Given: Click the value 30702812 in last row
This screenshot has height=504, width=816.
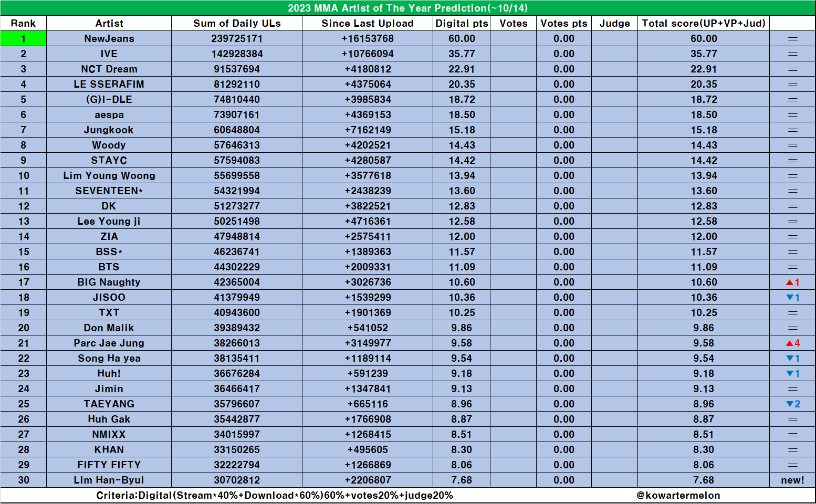Looking at the screenshot, I should tap(237, 480).
